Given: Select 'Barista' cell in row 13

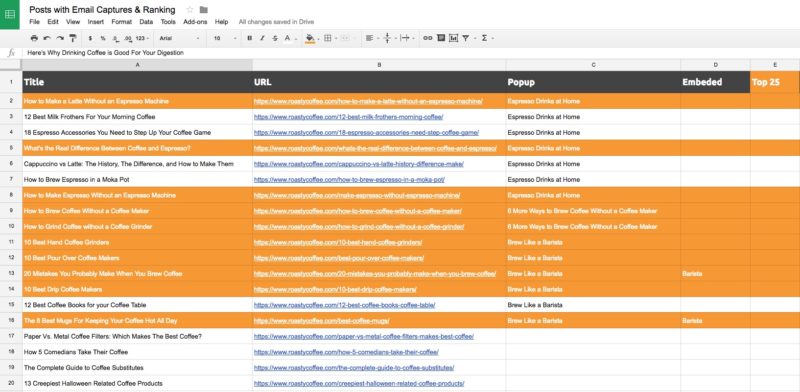Looking at the screenshot, I should pyautogui.click(x=715, y=274).
